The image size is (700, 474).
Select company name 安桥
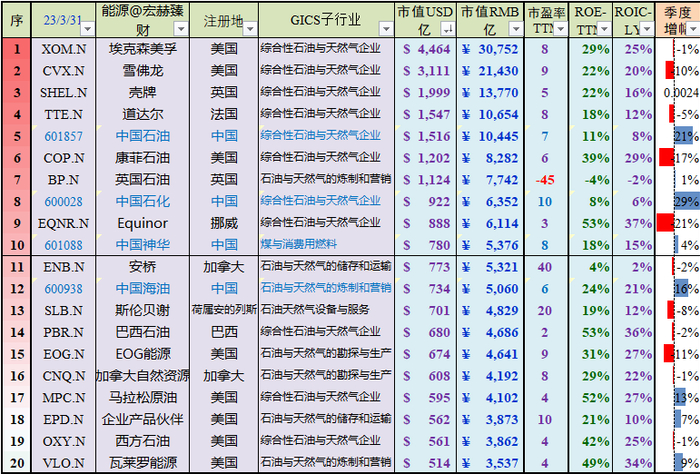tap(142, 267)
